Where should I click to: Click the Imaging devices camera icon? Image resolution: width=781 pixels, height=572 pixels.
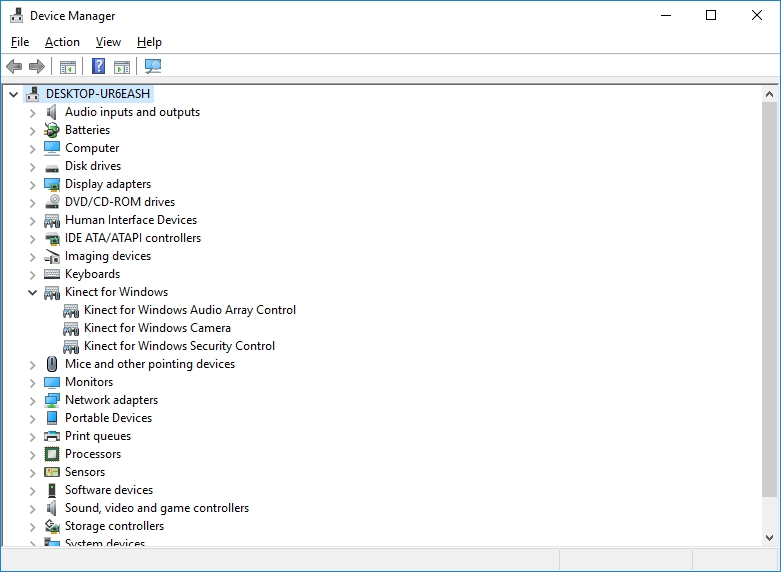pyautogui.click(x=52, y=256)
